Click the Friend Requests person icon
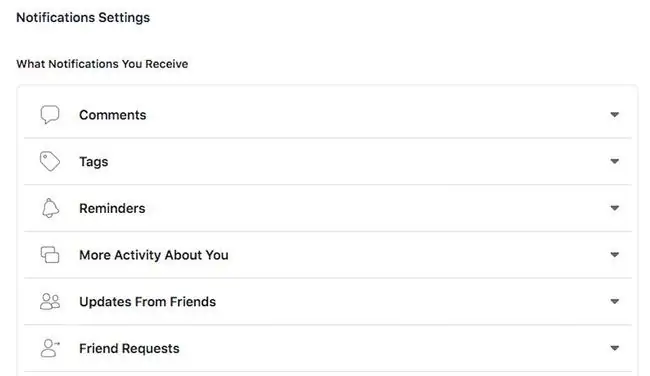This screenshot has width=650, height=376. click(50, 348)
